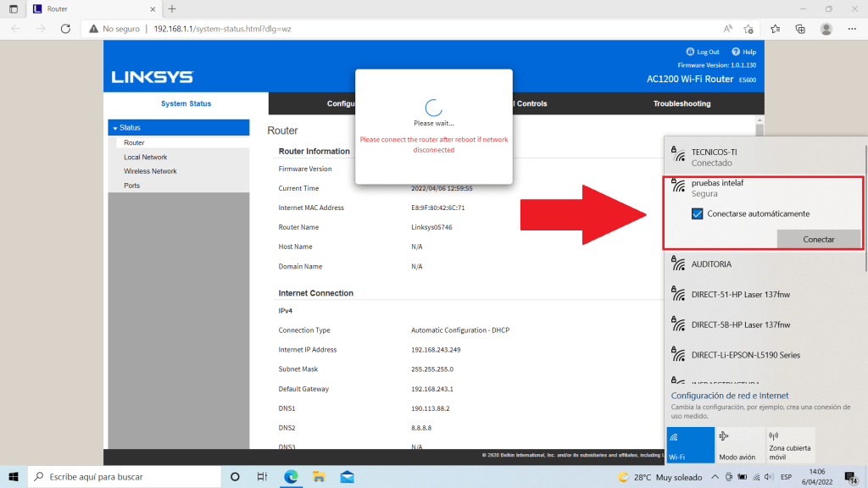Add page to favorites with star icon
Screen dimensions: 868x488
point(748,29)
